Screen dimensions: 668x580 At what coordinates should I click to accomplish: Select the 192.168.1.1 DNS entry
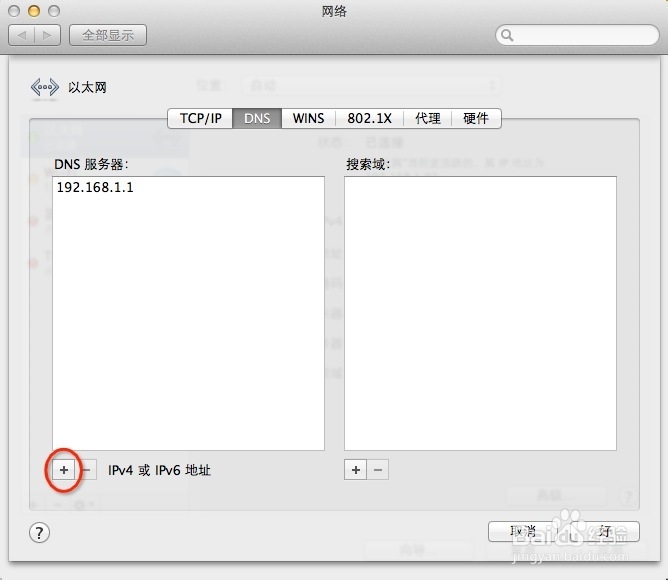click(x=188, y=187)
